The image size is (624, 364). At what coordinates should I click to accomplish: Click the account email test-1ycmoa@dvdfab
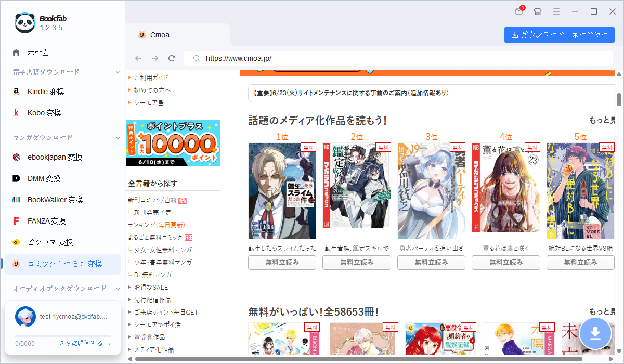pyautogui.click(x=73, y=316)
